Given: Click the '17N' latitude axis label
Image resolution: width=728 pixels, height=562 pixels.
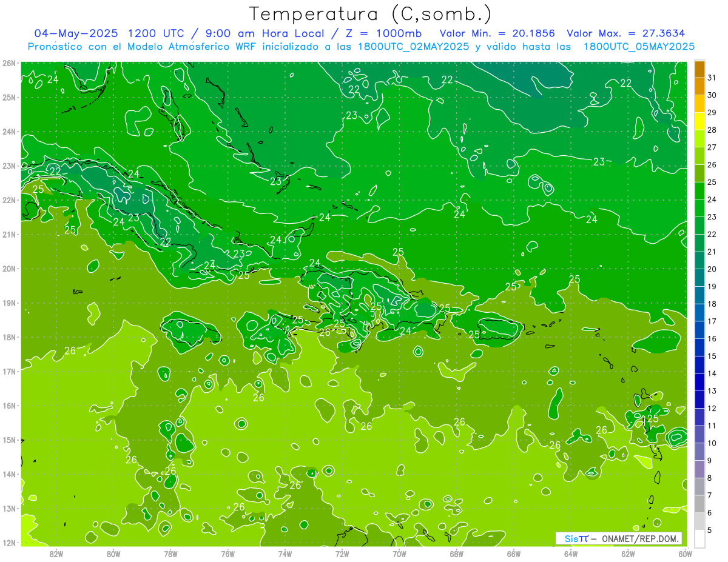Looking at the screenshot, I should 9,371.
